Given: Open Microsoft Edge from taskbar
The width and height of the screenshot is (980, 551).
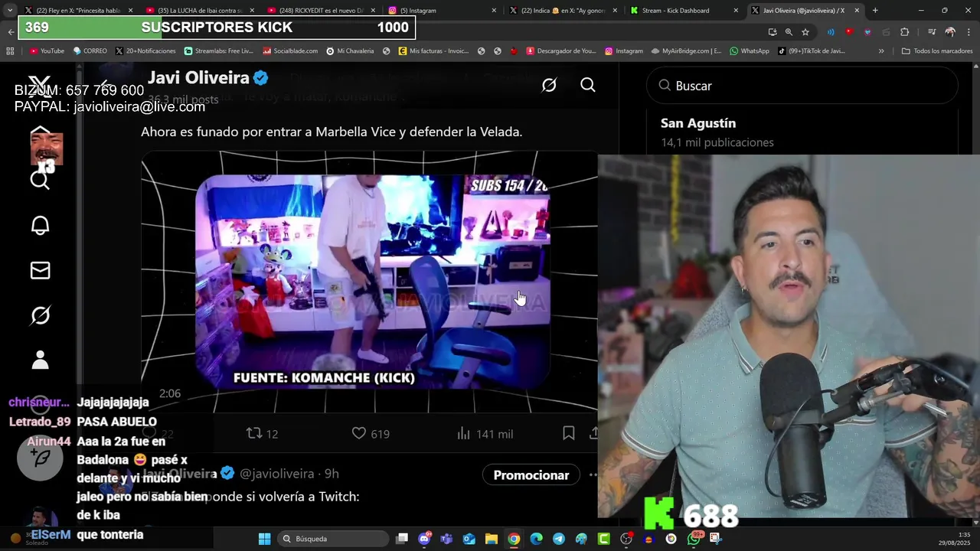Looking at the screenshot, I should coord(536,539).
